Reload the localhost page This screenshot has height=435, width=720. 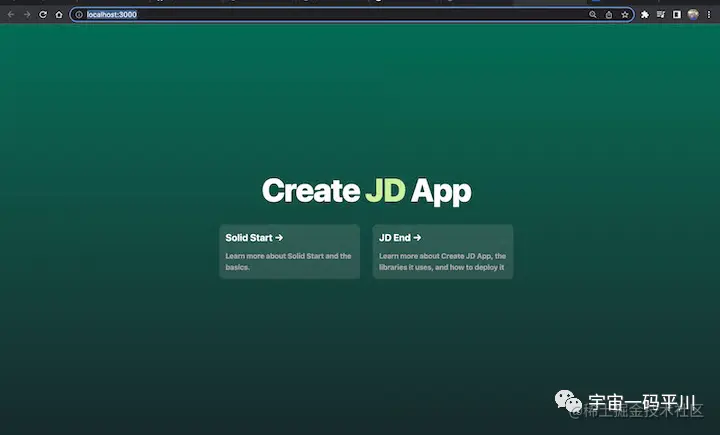pos(43,15)
